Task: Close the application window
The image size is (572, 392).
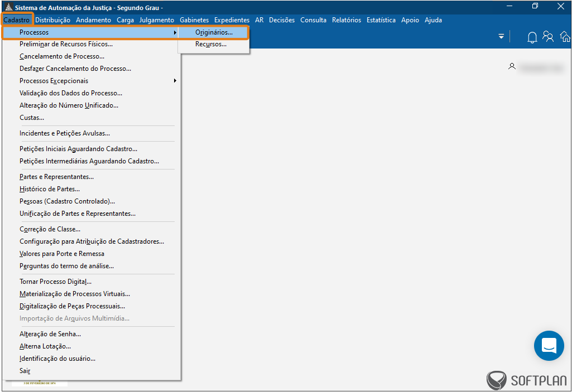Action: point(561,6)
